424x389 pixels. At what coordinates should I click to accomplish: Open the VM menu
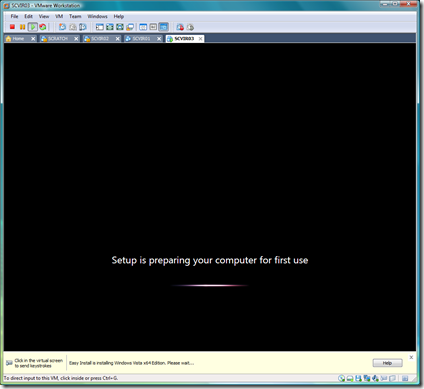pyautogui.click(x=59, y=16)
